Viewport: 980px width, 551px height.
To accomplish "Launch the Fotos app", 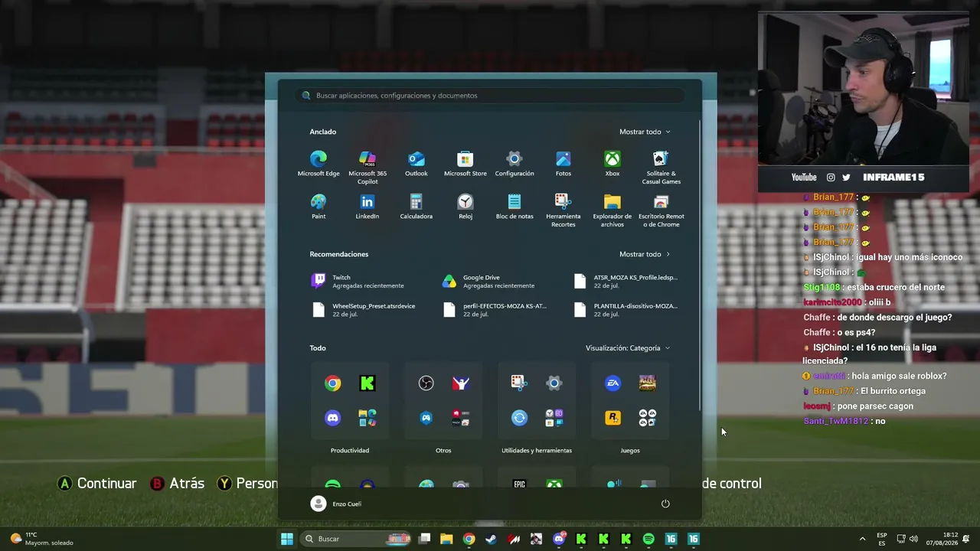I will pos(563,164).
